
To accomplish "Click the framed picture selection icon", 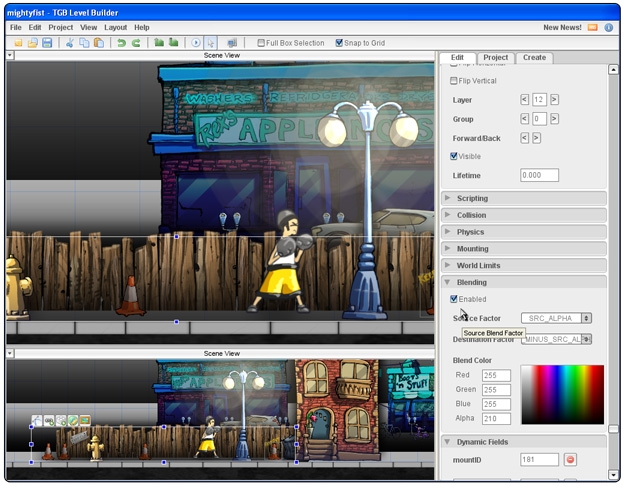I will pos(85,420).
